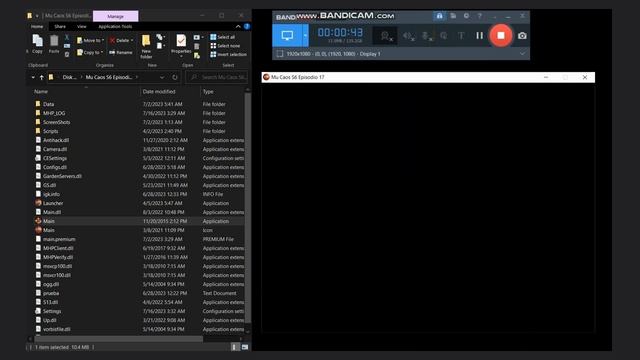Screen dimensions: 640x360
Task: Select the Manage contextual tab
Action: tap(116, 16)
